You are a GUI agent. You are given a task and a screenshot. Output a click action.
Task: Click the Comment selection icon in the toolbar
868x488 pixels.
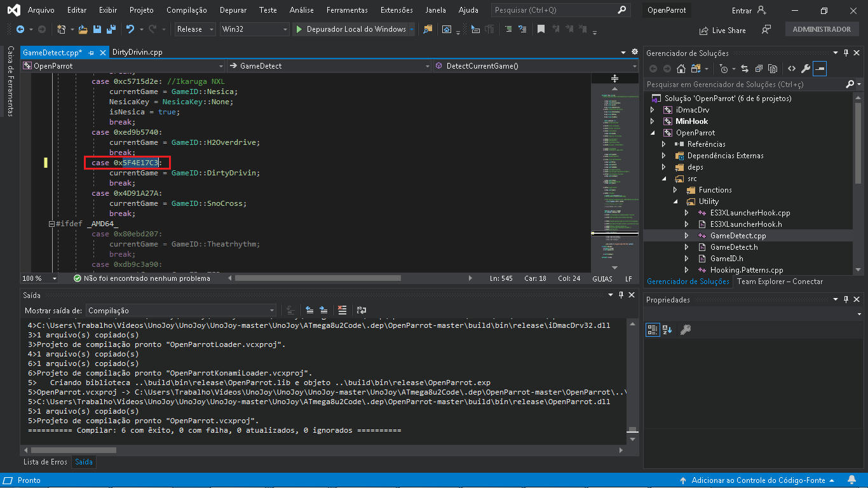click(x=508, y=29)
